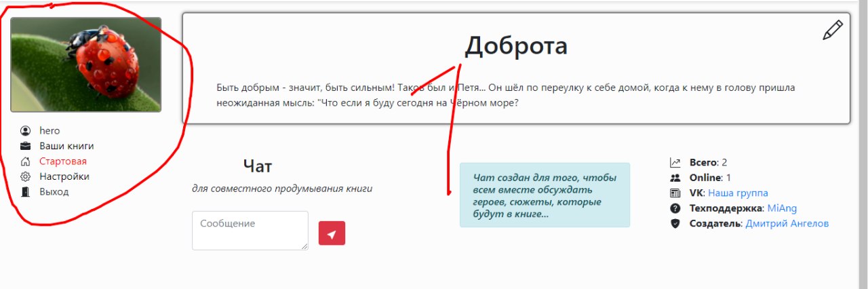Click the shield icon beside Создатель
Image resolution: width=868 pixels, height=289 pixels.
click(675, 224)
